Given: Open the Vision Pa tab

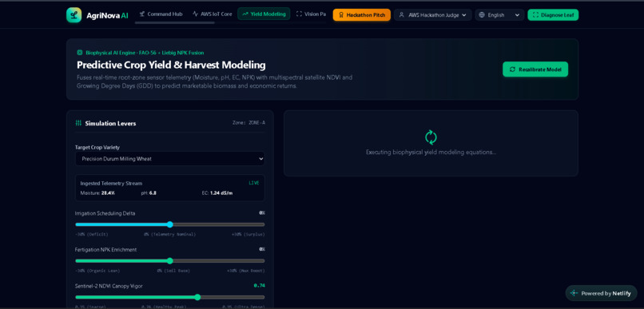Looking at the screenshot, I should point(311,14).
